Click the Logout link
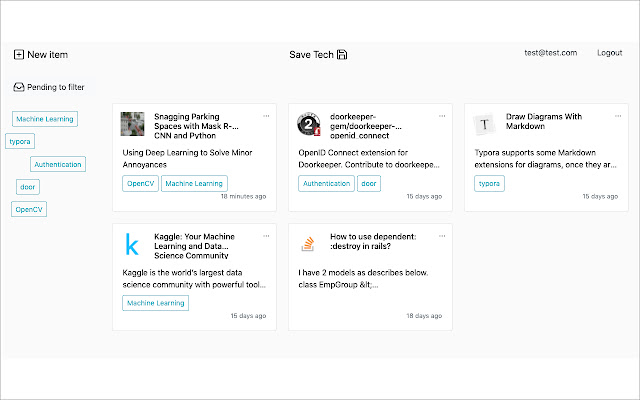Screen dimensions: 640x400 (x=609, y=53)
